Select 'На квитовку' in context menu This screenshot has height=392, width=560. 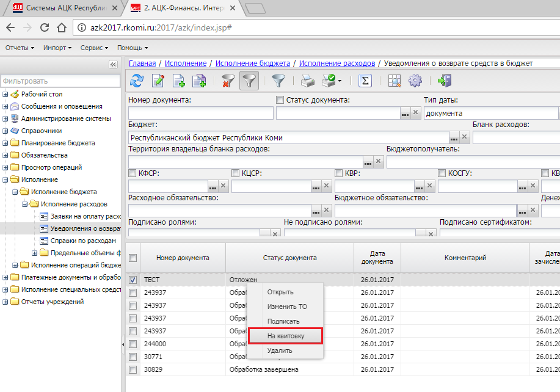point(285,336)
